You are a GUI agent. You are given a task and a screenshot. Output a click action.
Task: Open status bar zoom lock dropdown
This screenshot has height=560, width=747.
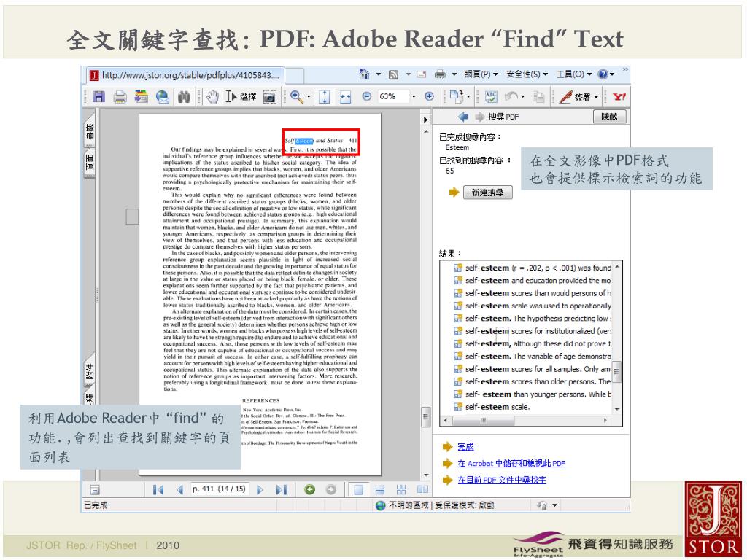click(x=555, y=505)
